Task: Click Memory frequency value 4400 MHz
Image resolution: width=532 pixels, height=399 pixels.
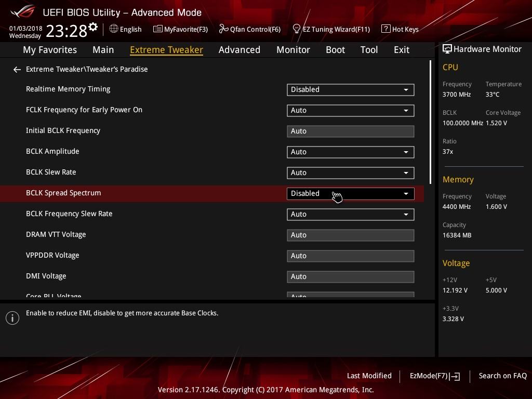Action: [x=457, y=207]
